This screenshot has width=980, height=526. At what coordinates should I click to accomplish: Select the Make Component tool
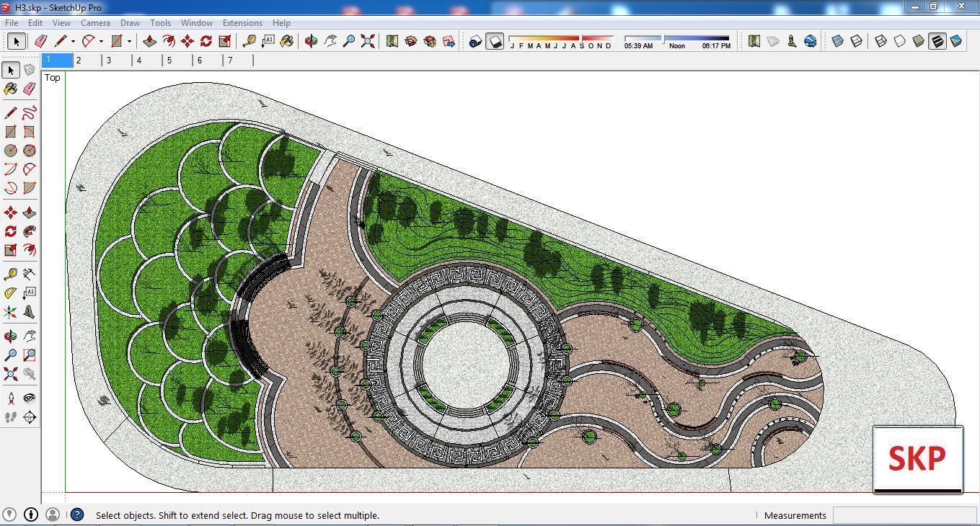coord(29,70)
